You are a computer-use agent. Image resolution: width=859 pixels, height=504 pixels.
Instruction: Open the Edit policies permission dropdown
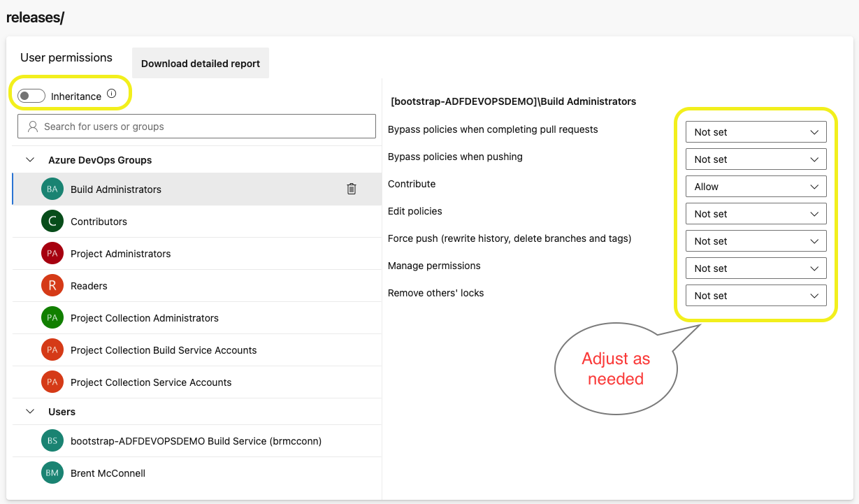(756, 213)
